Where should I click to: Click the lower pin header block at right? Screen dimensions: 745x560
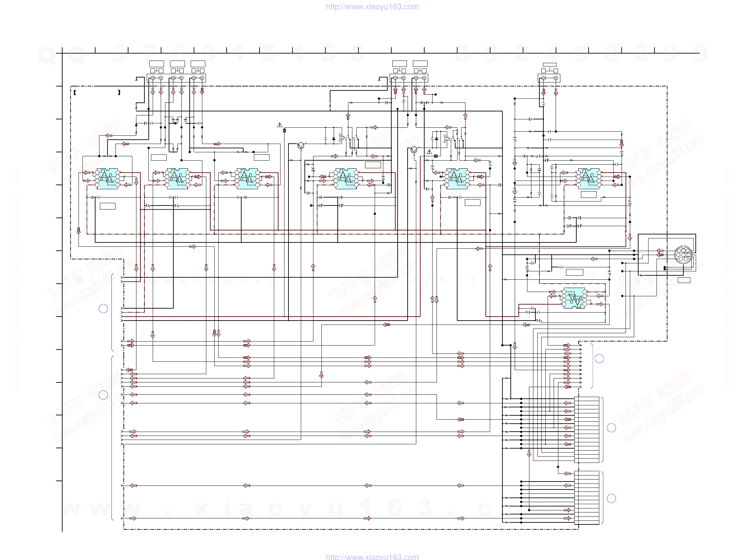(x=586, y=498)
